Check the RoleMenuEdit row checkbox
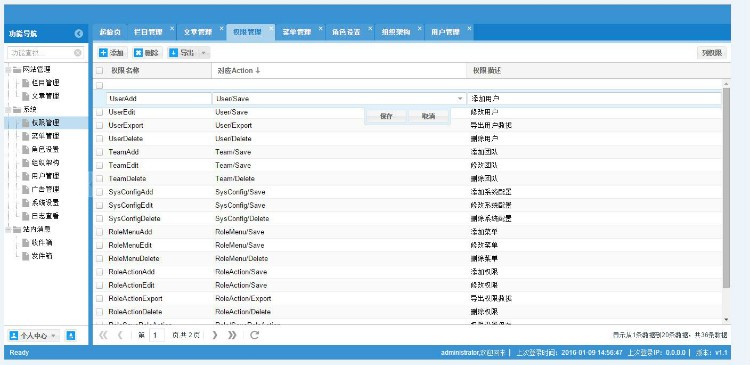 (99, 245)
